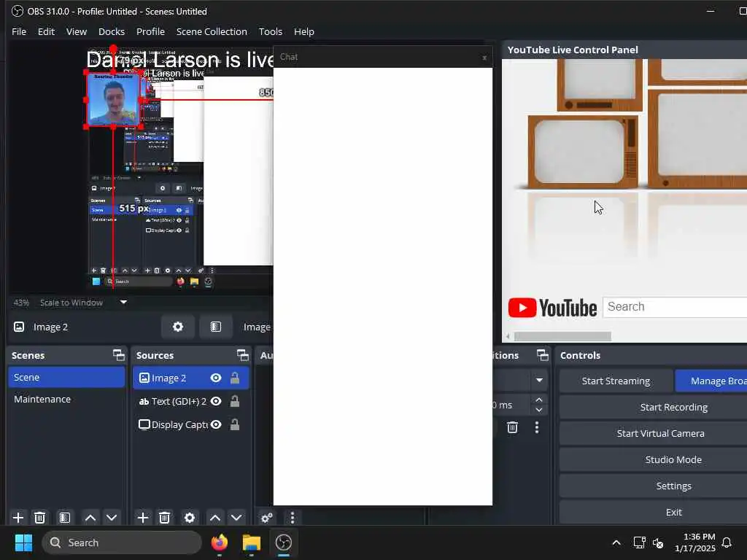Float the Scenes dock

119,355
